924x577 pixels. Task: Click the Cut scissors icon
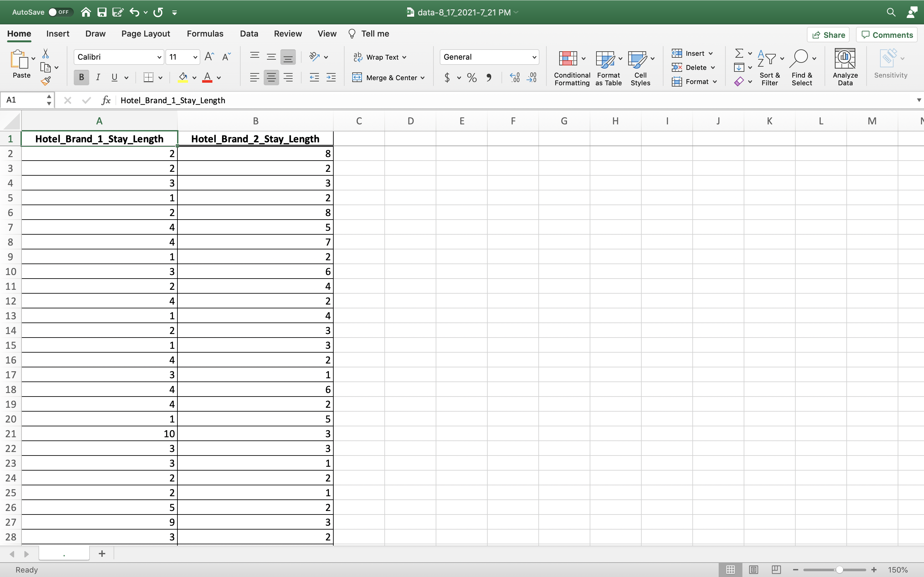pyautogui.click(x=46, y=54)
